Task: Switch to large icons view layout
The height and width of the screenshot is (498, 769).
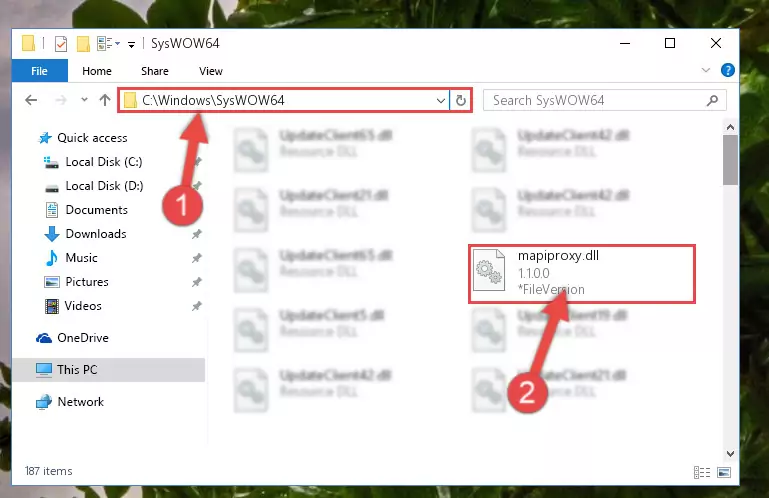Action: [723, 472]
